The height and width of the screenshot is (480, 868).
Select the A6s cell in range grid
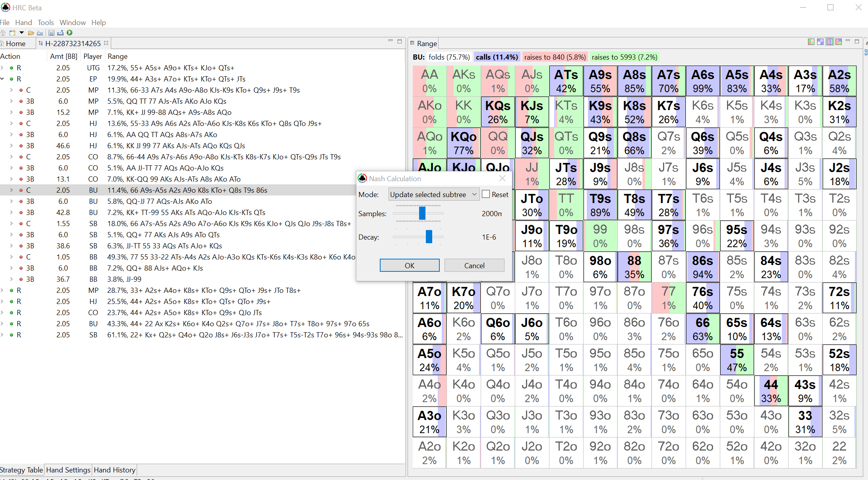702,81
